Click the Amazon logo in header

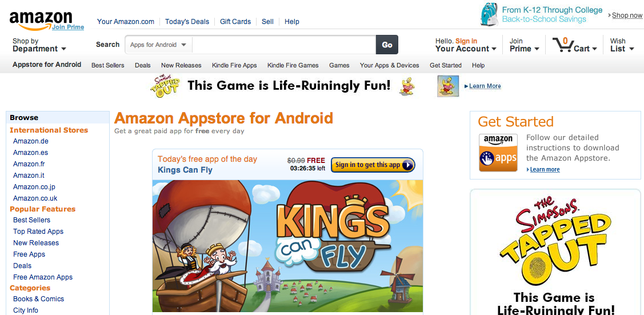click(x=41, y=20)
